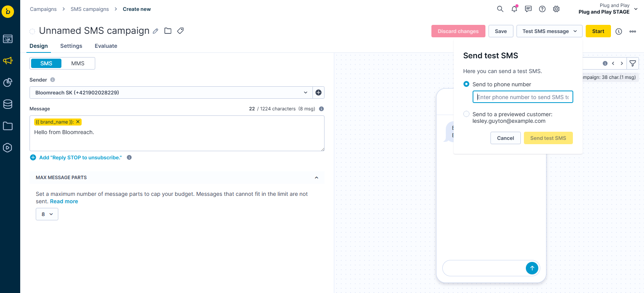
Task: Select Send to a previewed customer radio
Action: click(x=466, y=114)
